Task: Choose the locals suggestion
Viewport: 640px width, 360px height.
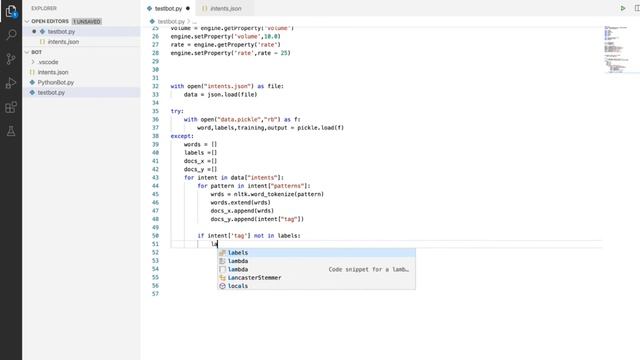Action: click(x=316, y=286)
